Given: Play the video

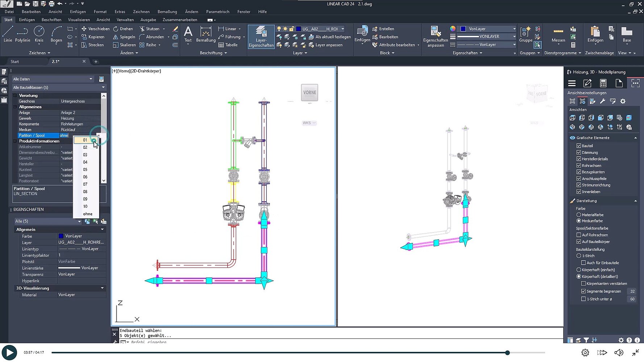Looking at the screenshot, I should (9, 353).
